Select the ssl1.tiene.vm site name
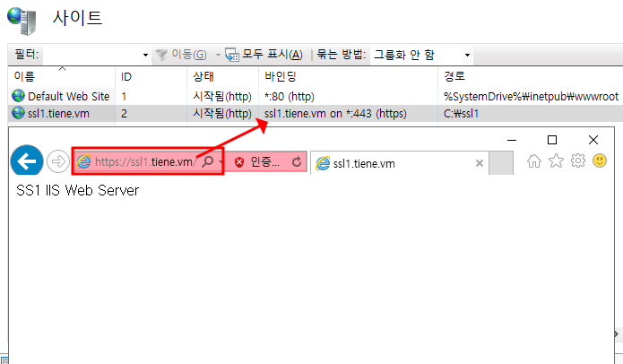 [58, 114]
